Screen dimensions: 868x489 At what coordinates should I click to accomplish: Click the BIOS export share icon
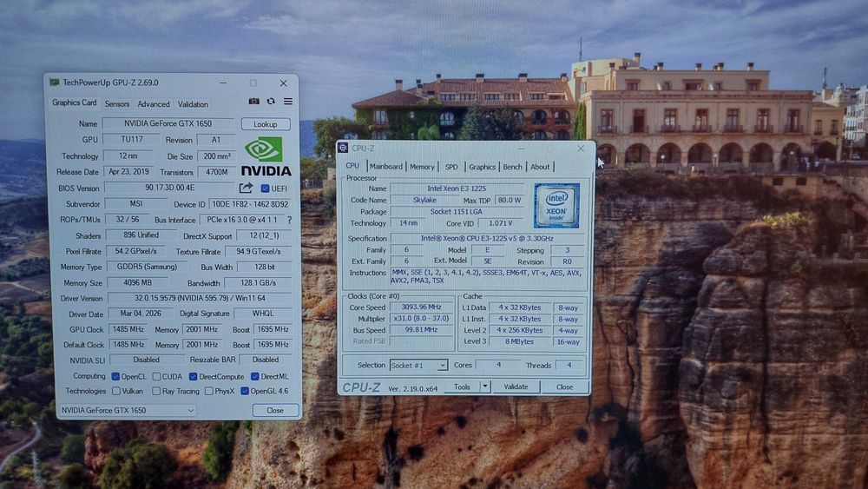(x=246, y=188)
